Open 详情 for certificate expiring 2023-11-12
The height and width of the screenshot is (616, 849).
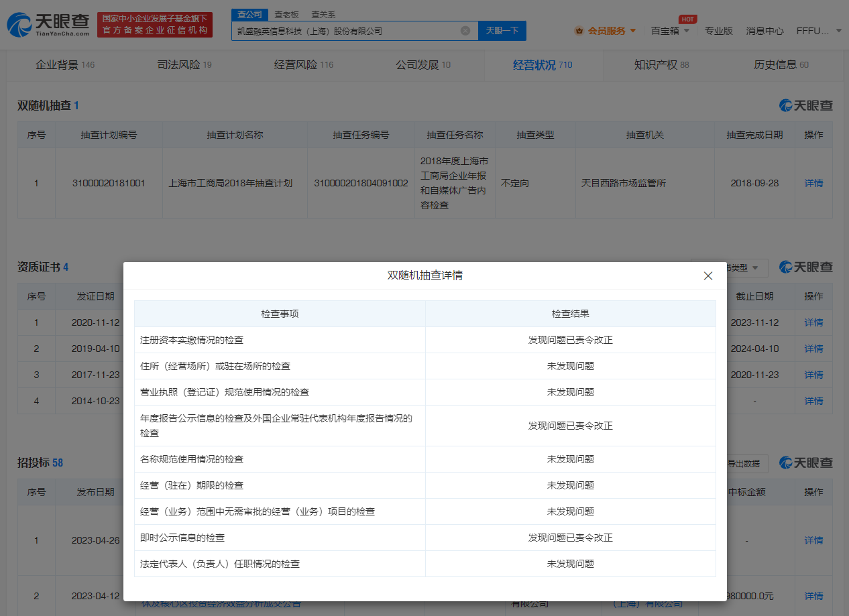pos(813,322)
